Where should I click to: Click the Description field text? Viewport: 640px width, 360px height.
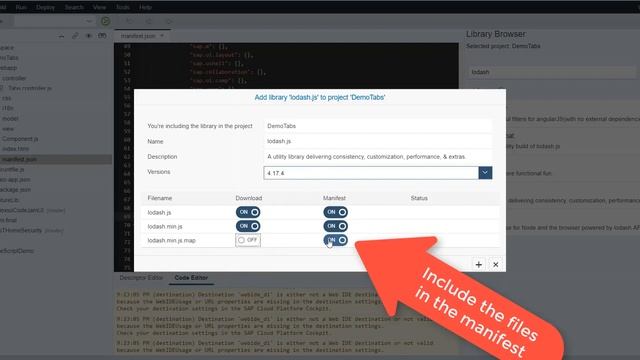pyautogui.click(x=378, y=157)
